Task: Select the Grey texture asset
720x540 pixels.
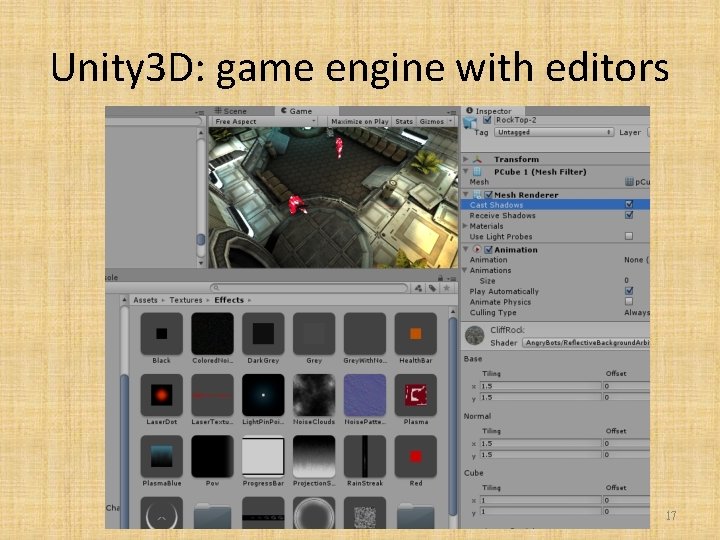Action: tap(314, 334)
